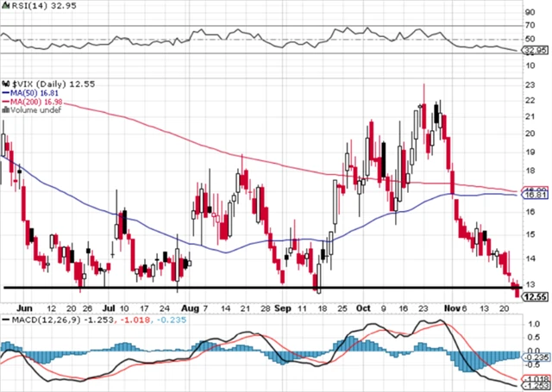This screenshot has width=552, height=392.
Task: Click the 32.95 RSI value tag
Action: [x=536, y=51]
